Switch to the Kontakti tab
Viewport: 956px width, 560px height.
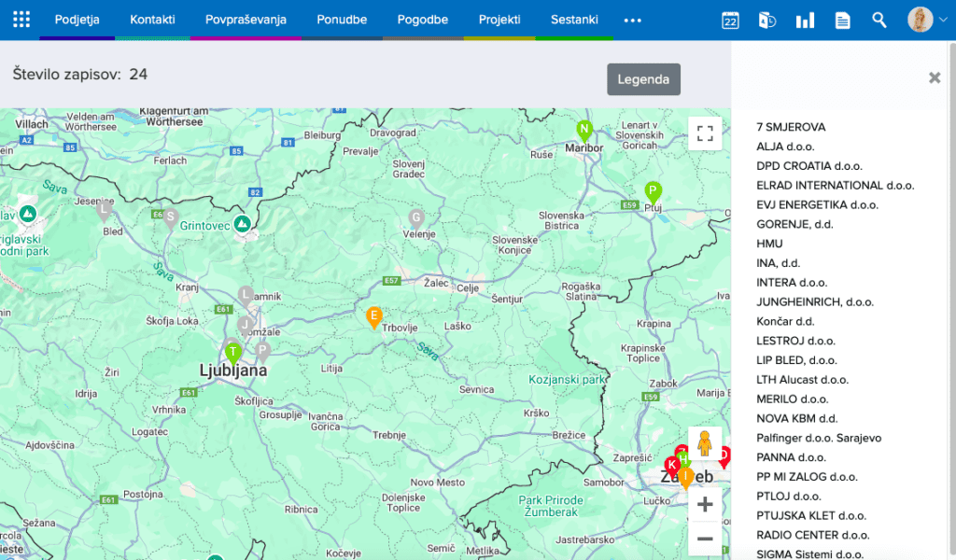tap(152, 20)
